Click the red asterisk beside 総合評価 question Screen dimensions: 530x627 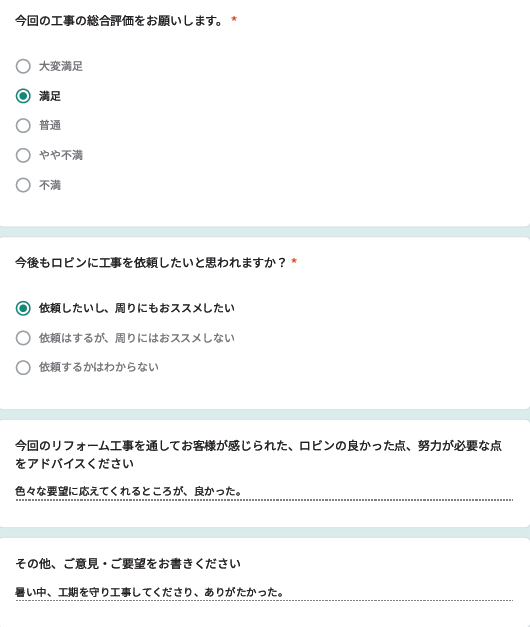[x=234, y=19]
